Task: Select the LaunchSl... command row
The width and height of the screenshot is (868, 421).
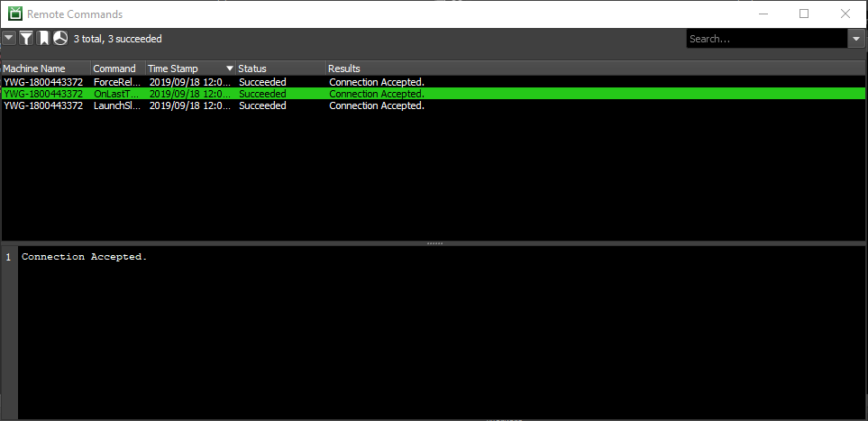Action: pos(116,105)
